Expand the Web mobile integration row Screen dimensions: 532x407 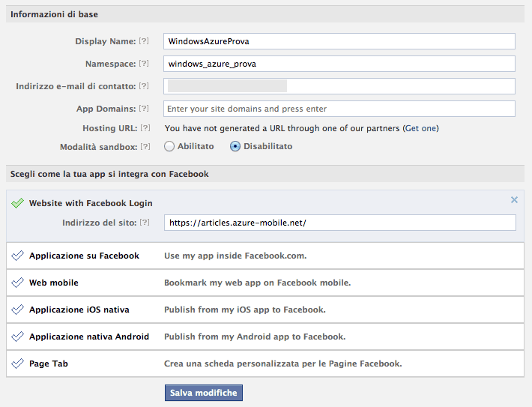tap(265, 283)
